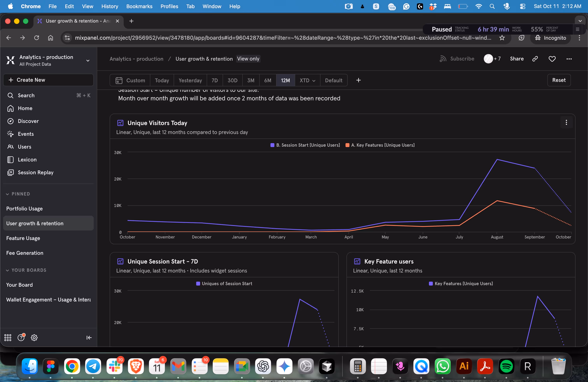The width and height of the screenshot is (588, 382).
Task: Collapse the sidebar with the arrow icon
Action: (x=89, y=337)
